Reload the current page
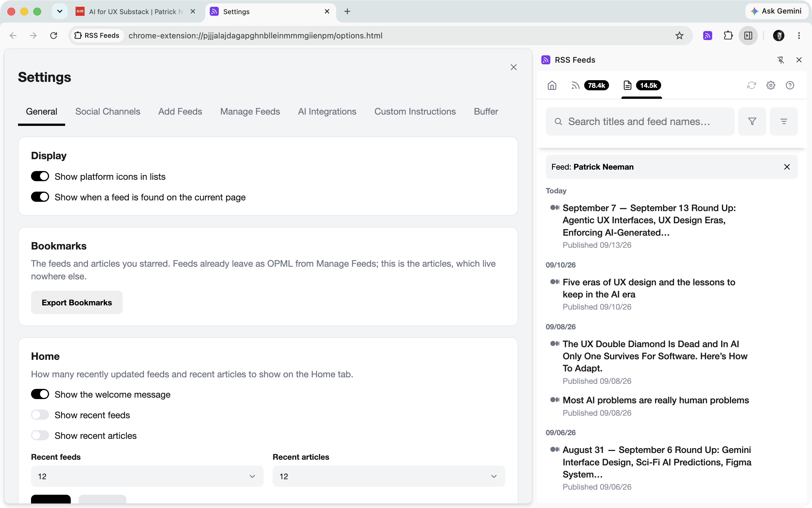The width and height of the screenshot is (812, 508). [x=54, y=36]
